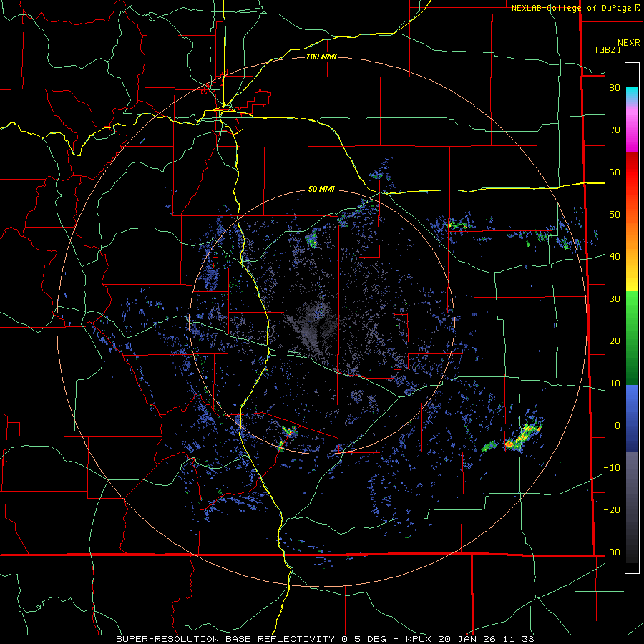Viewport: 644px width, 644px height.
Task: Click the Super-Resolution Base Reflectivity caption
Action: [x=326, y=639]
